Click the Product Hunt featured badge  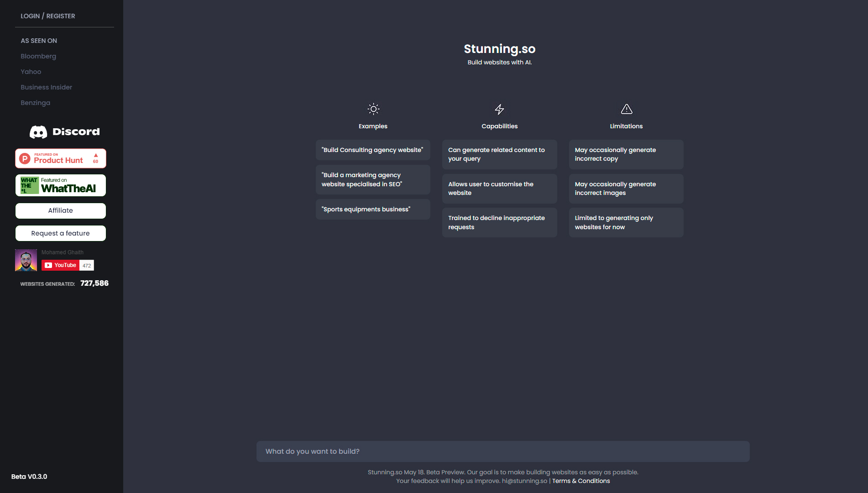(58, 158)
